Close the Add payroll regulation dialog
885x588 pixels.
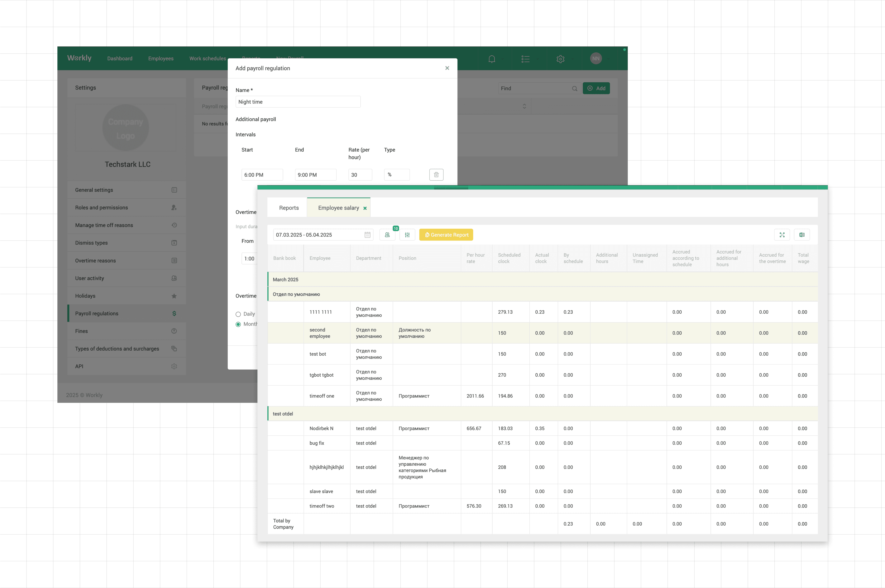(x=447, y=68)
